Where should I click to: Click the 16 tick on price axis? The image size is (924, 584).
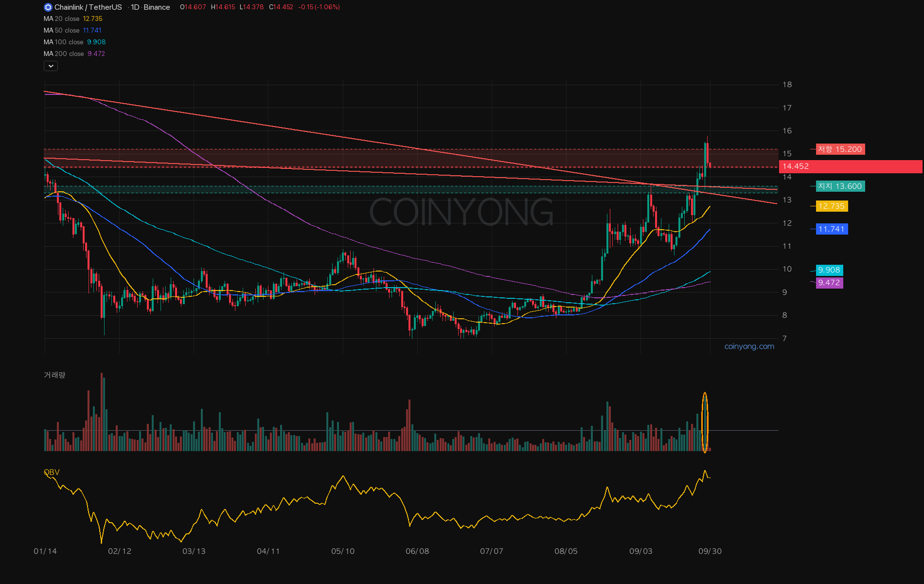787,131
